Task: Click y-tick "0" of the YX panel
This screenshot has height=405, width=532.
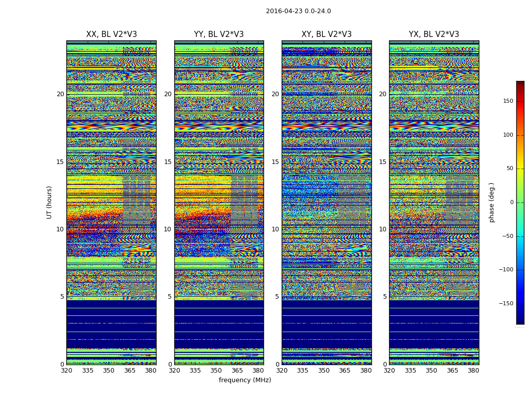Action: coord(385,364)
